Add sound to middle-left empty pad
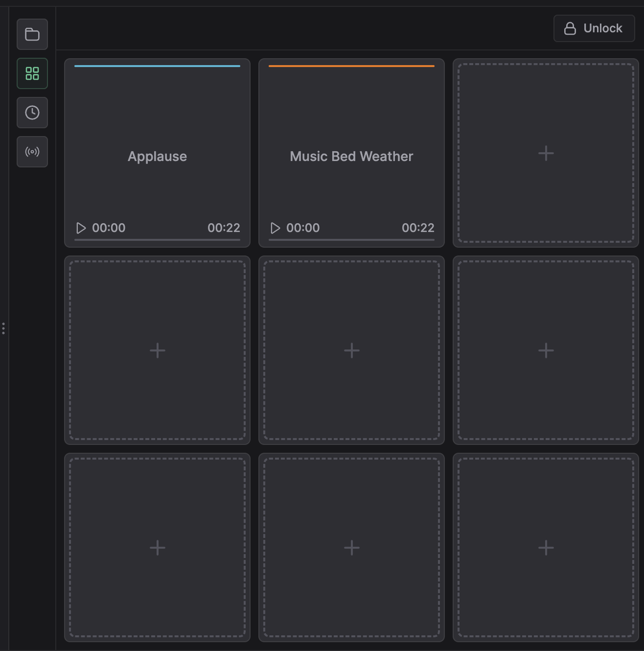The width and height of the screenshot is (644, 651). pos(157,350)
